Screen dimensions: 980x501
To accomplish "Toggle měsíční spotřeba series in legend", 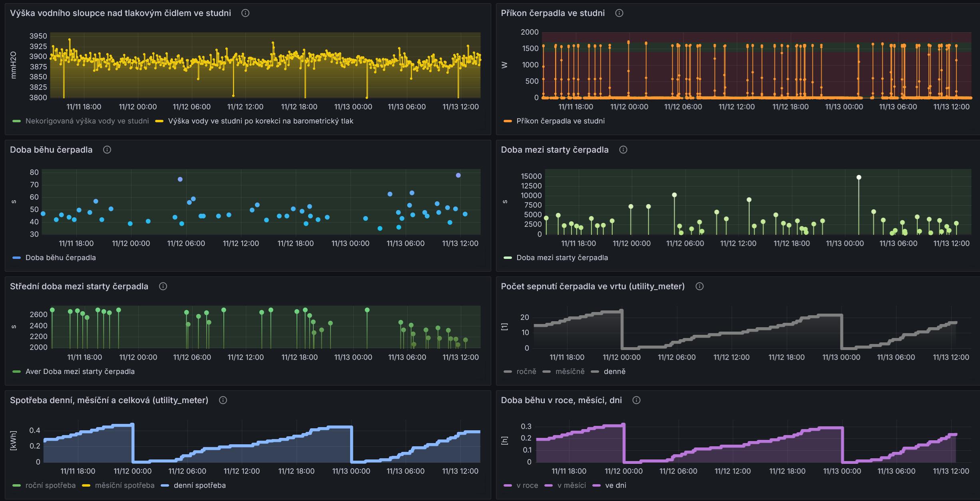I will [125, 485].
